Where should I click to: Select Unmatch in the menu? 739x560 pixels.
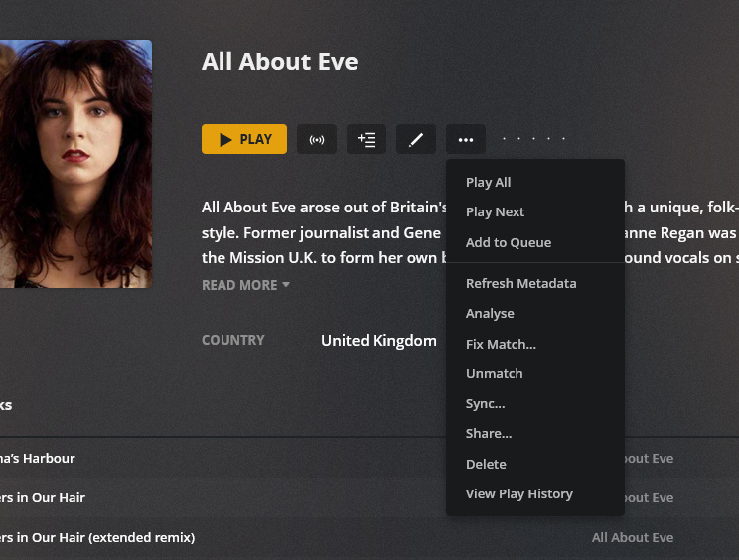click(535, 374)
